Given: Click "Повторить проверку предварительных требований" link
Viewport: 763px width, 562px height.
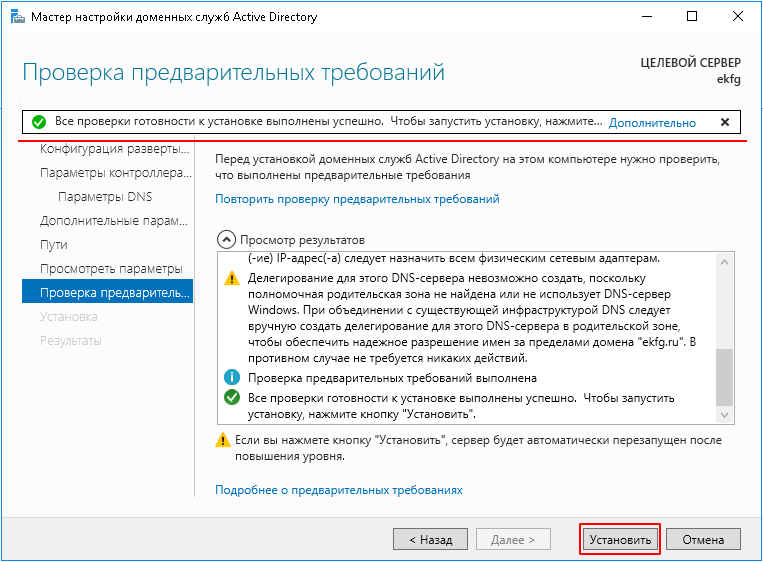Looking at the screenshot, I should [x=357, y=199].
